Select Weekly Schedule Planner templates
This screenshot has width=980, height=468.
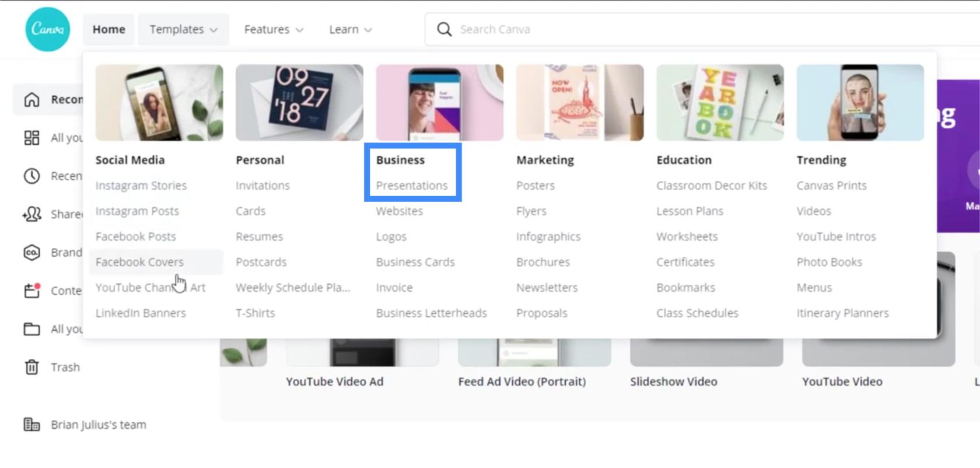click(x=293, y=288)
